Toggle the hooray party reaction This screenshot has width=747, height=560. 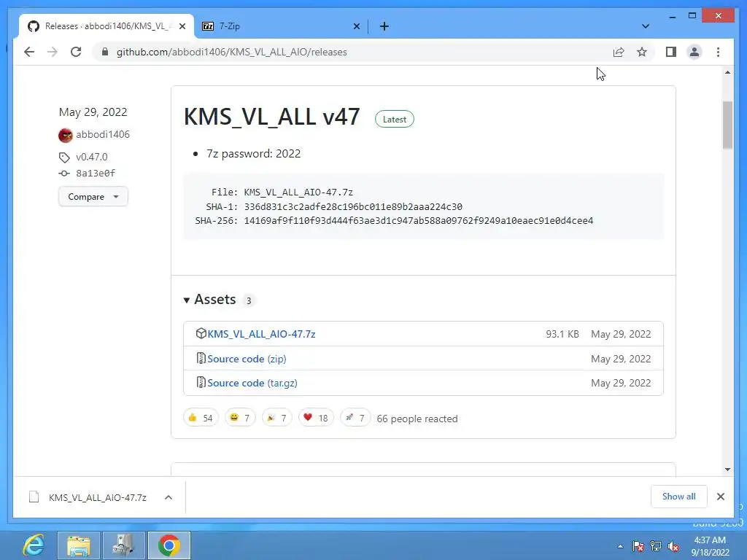276,418
